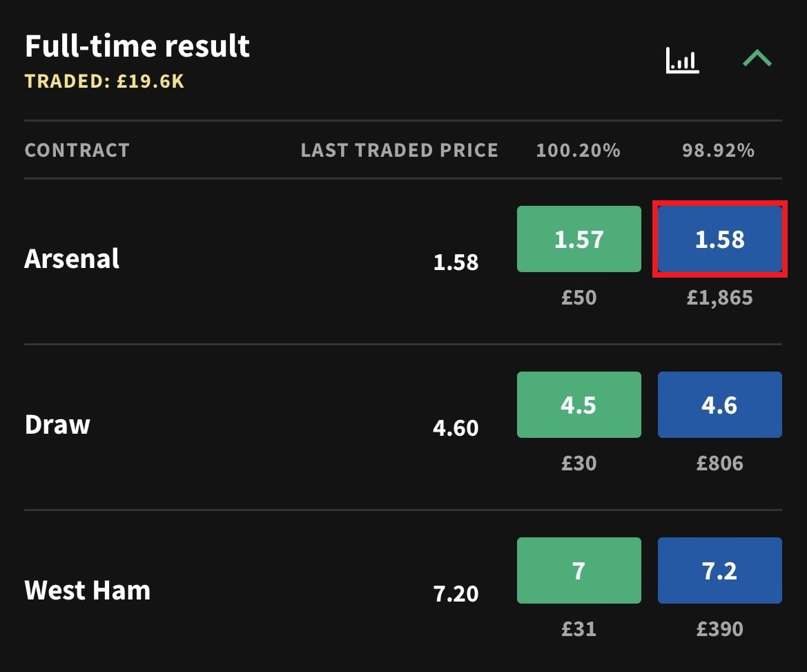Click Arsenal green 1.57 price button
Screen dimensions: 807x672
[x=578, y=239]
